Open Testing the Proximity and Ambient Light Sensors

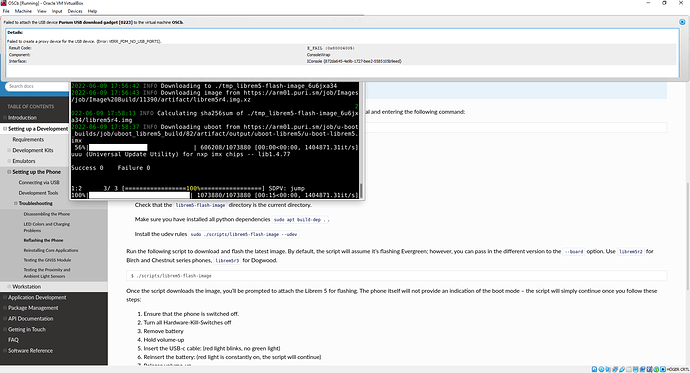(47, 273)
